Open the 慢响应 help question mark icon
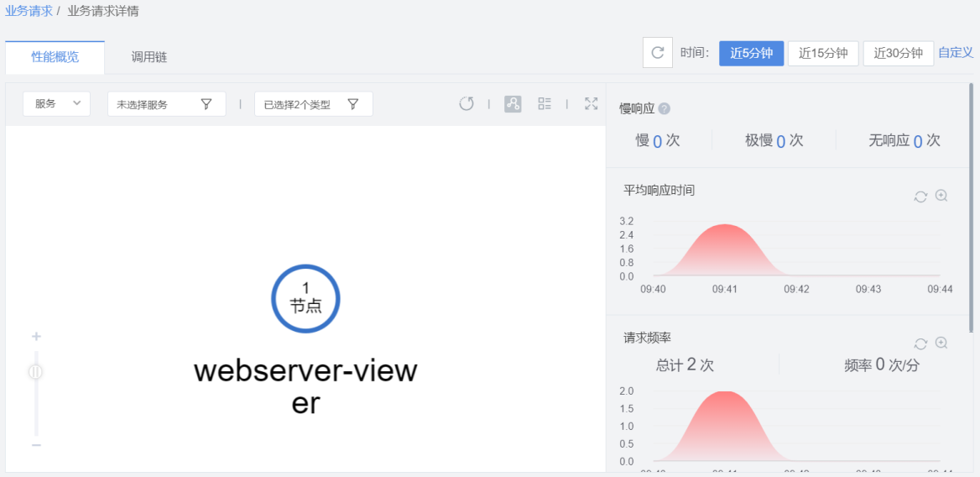This screenshot has width=980, height=477. pyautogui.click(x=665, y=109)
